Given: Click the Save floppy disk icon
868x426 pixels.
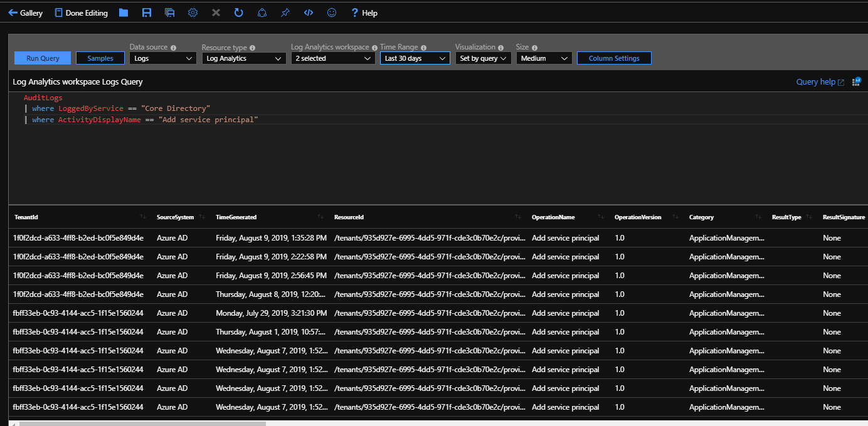Looking at the screenshot, I should coord(147,13).
